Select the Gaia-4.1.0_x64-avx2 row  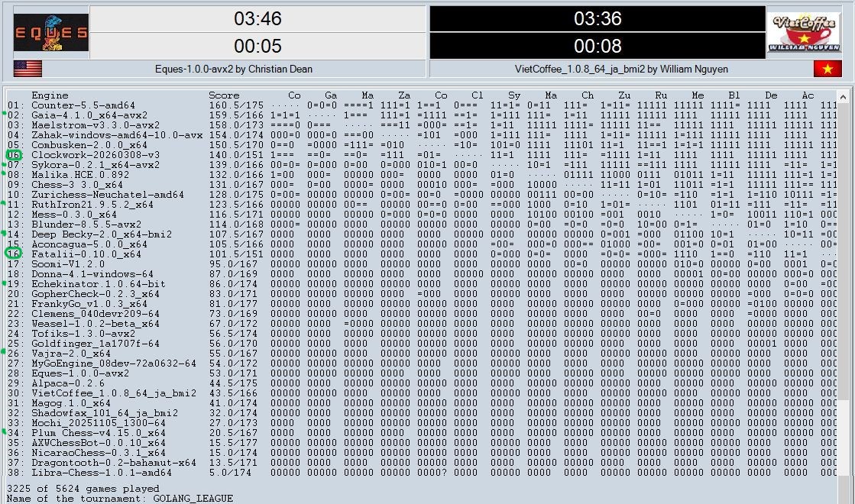[x=421, y=115]
